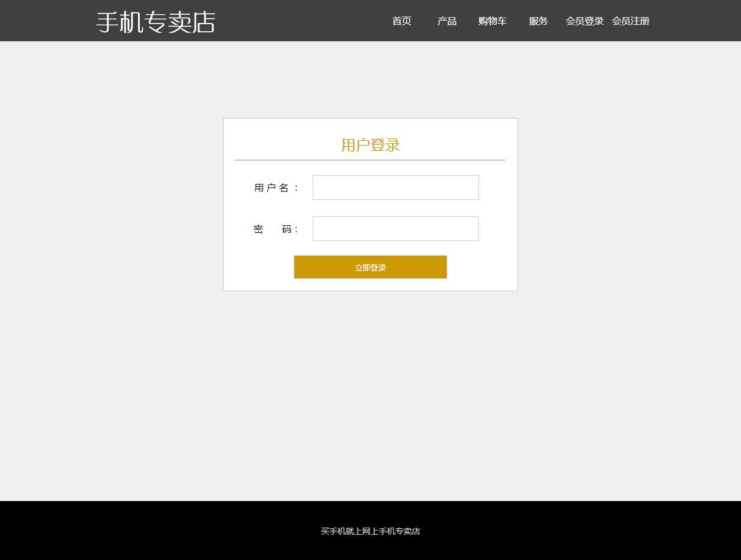Click the 手机专卖店 site logo
This screenshot has height=560, width=741.
tap(156, 22)
